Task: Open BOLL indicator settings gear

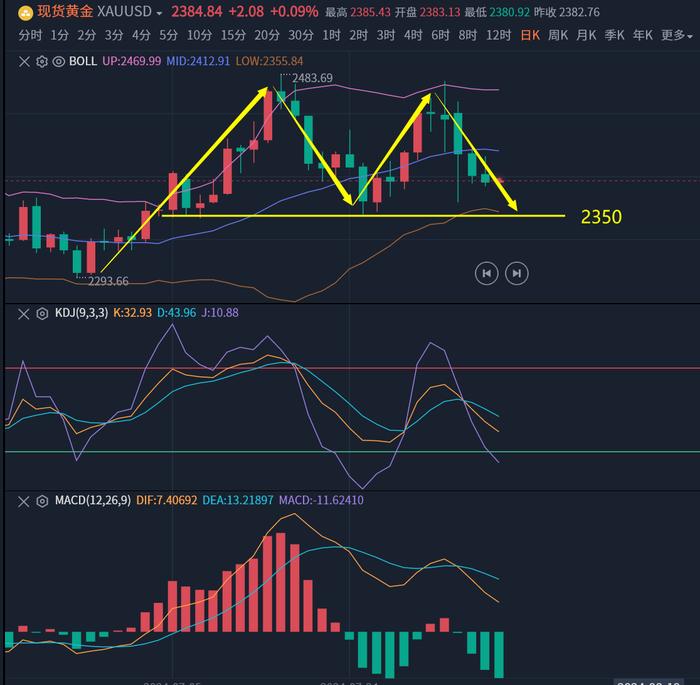Action: (x=42, y=61)
